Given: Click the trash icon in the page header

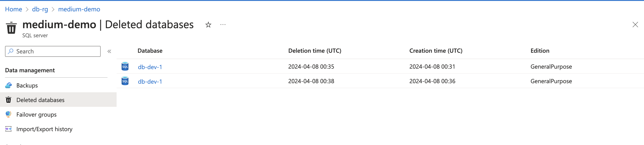Looking at the screenshot, I should pyautogui.click(x=11, y=28).
